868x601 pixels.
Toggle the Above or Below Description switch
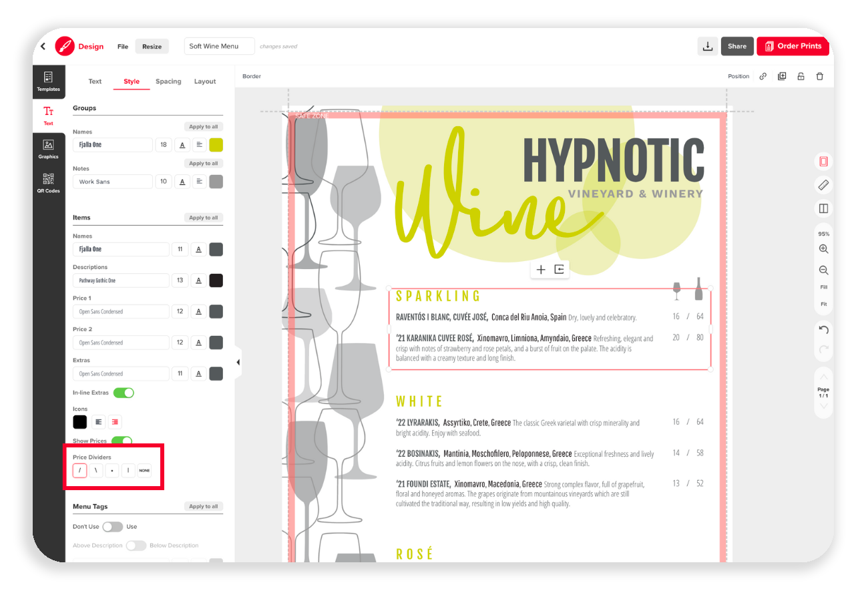point(136,546)
